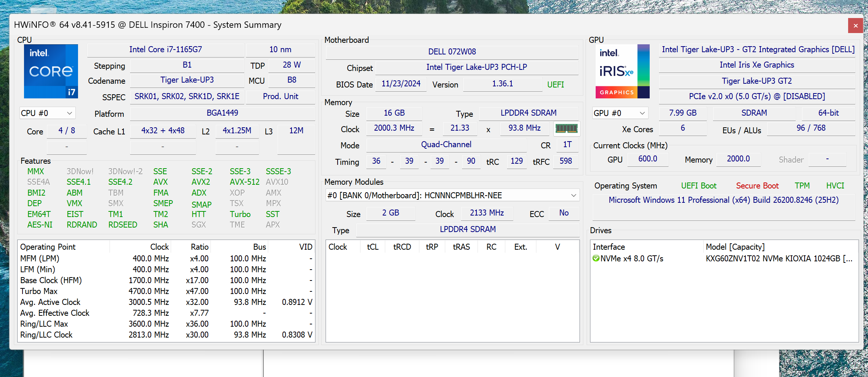The height and width of the screenshot is (377, 868).
Task: Click the Memory Size value 16 GB
Action: [394, 113]
